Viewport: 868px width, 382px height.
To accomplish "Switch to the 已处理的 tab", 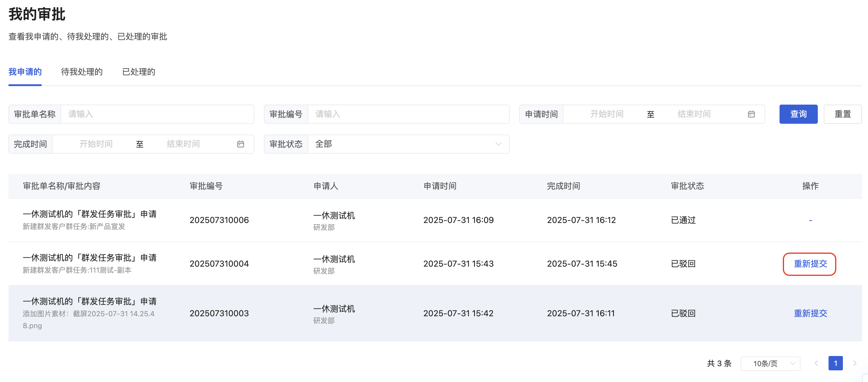I will pyautogui.click(x=138, y=72).
